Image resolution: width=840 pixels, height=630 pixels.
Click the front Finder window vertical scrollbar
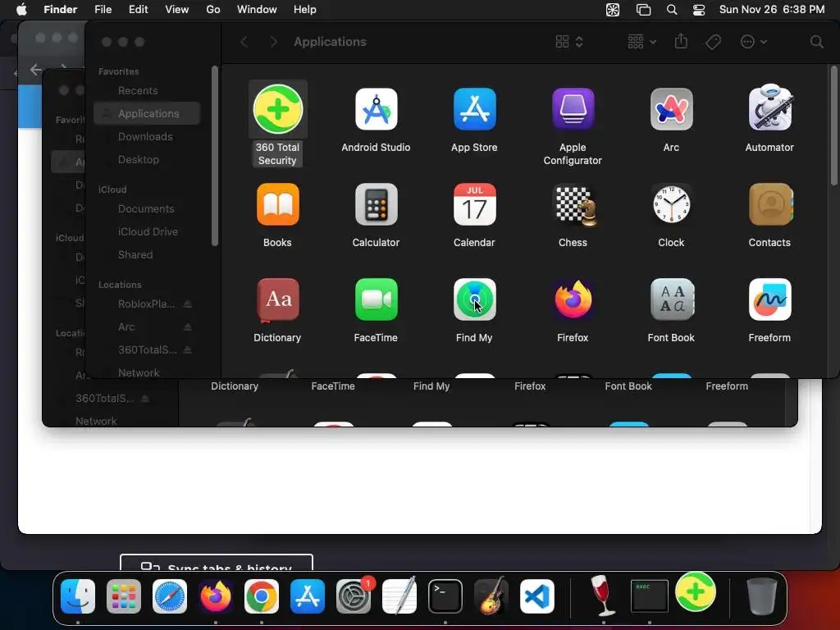[x=833, y=126]
